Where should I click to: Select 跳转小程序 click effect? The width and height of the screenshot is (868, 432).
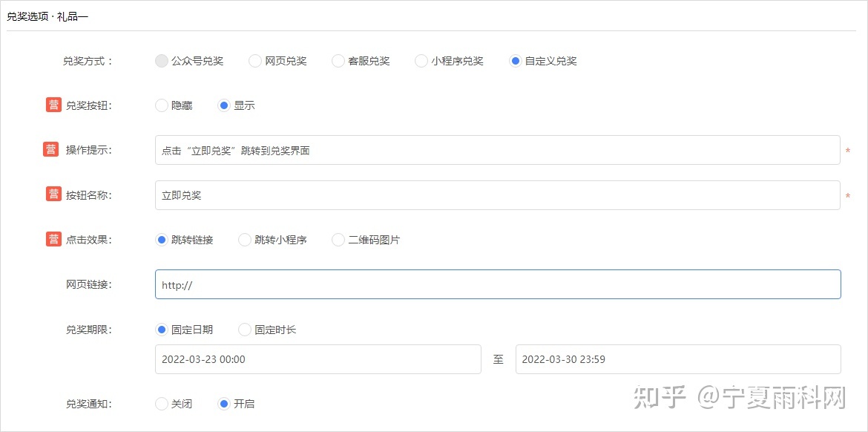[245, 240]
